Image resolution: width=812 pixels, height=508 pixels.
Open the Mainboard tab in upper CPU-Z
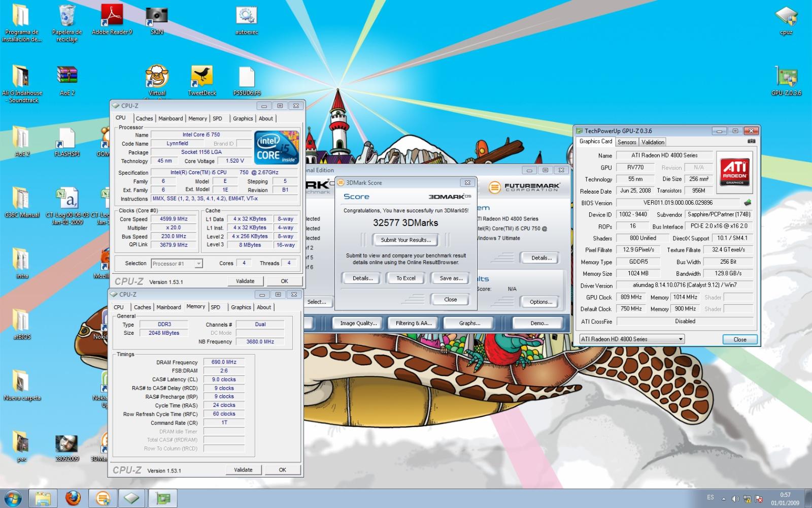(x=171, y=118)
